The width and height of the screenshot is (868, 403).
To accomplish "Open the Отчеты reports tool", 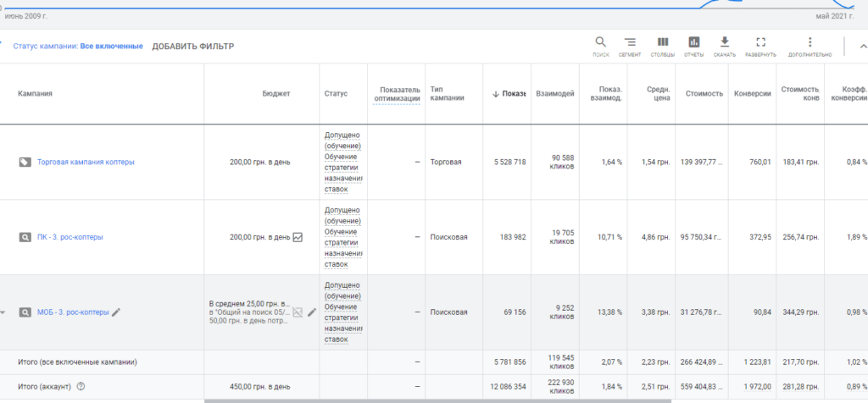I will pos(693,42).
